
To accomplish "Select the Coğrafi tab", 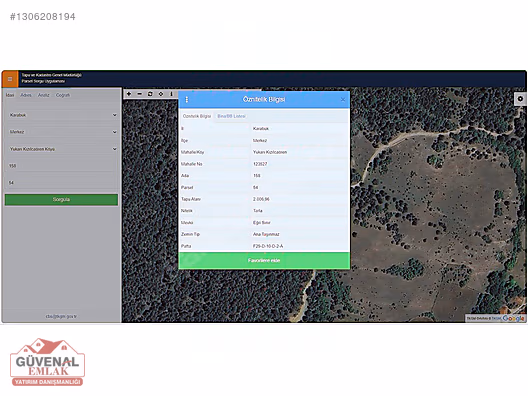I will click(x=63, y=95).
